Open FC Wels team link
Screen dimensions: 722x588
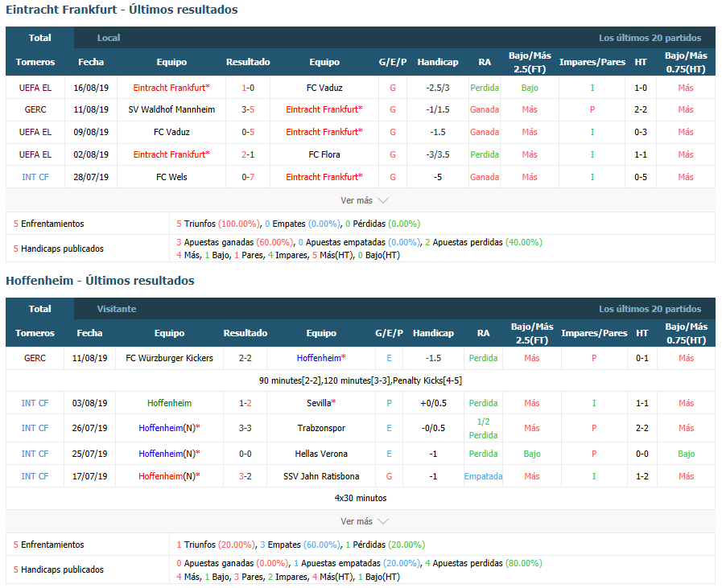click(171, 177)
